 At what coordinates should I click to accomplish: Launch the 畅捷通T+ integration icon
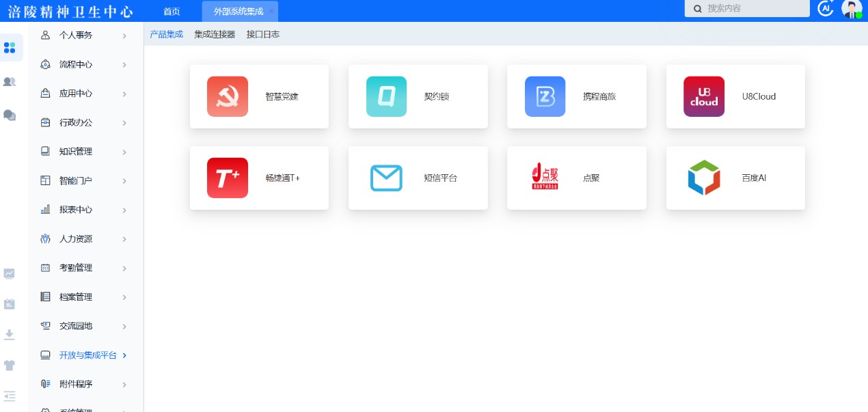click(228, 178)
